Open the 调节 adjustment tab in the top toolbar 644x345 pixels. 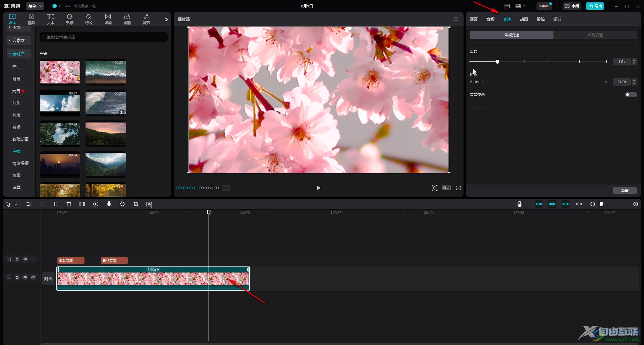(x=146, y=19)
